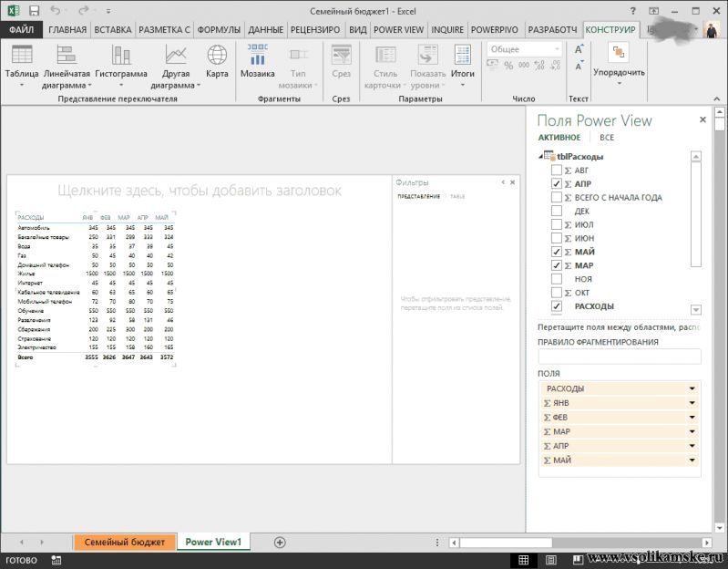
Task: Tick the ОКТ field checkbox
Action: (557, 293)
